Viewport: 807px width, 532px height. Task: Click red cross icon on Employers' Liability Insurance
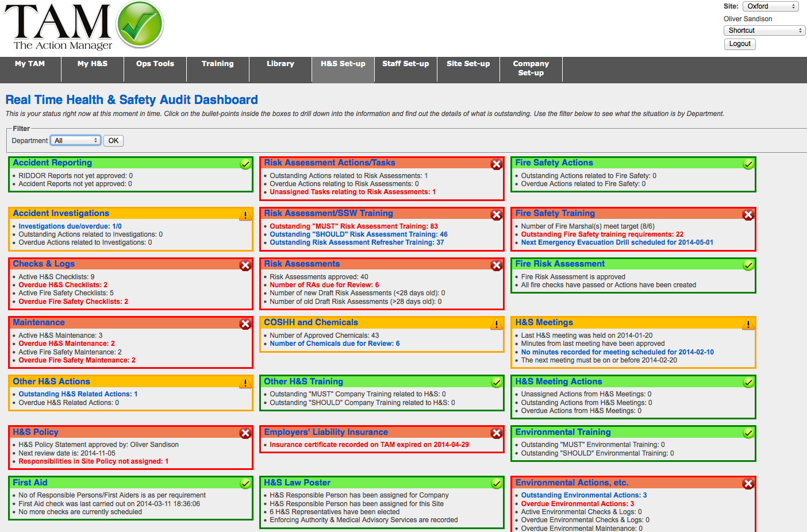tap(497, 434)
